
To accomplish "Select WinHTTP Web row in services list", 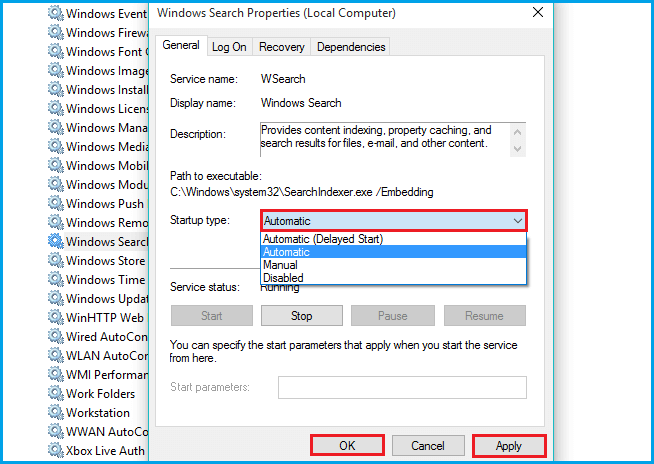I will coord(98,318).
